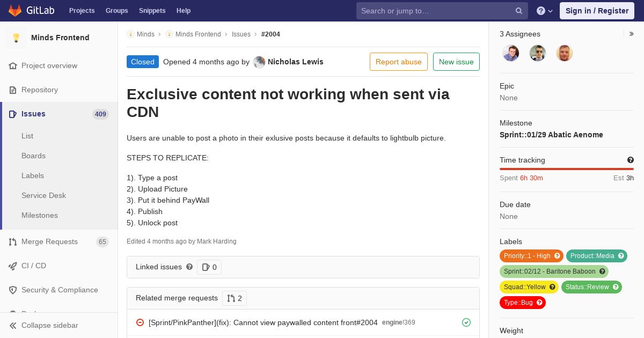Click the Issues sidebar icon
The image size is (644, 338).
pyautogui.click(x=13, y=114)
